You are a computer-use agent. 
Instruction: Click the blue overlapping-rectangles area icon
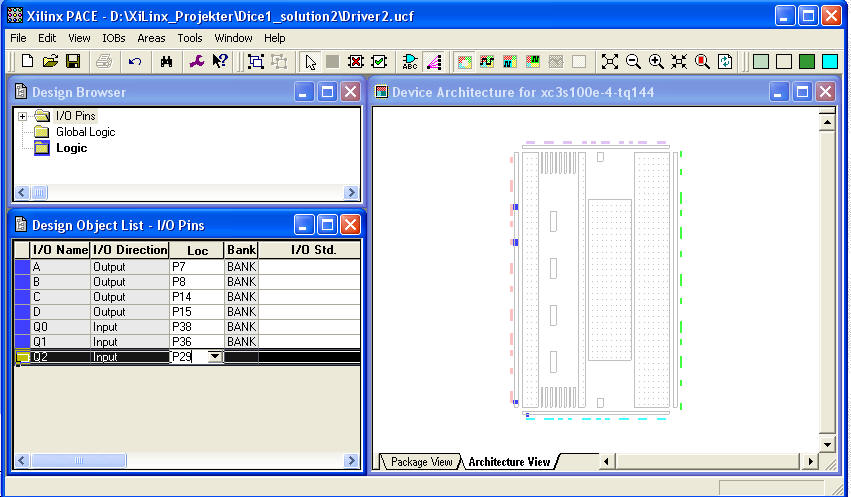[x=256, y=61]
